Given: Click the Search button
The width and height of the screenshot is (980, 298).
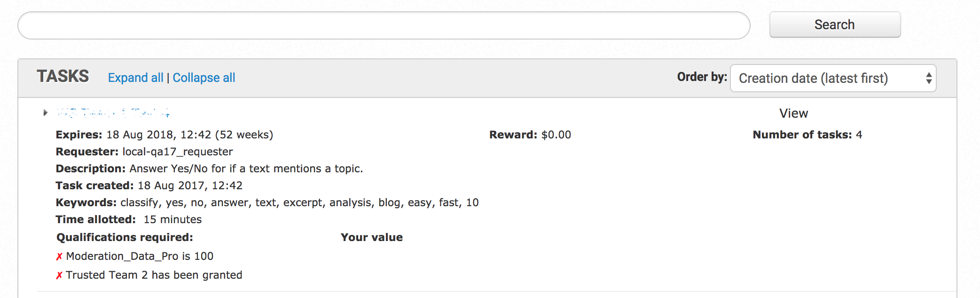Looking at the screenshot, I should pyautogui.click(x=835, y=24).
